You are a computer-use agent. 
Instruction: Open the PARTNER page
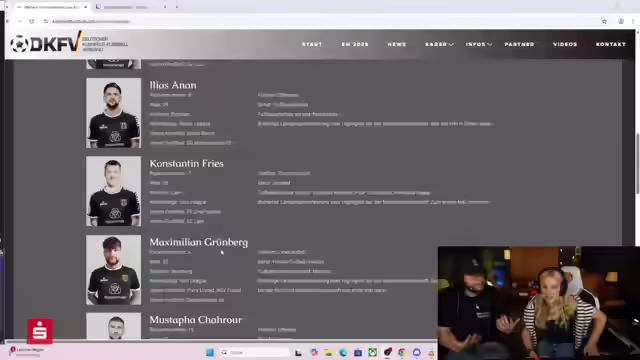click(519, 44)
